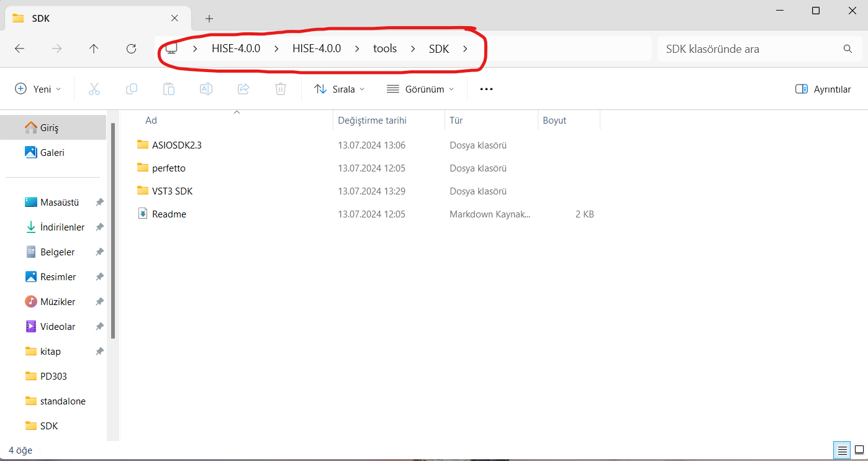Open the Yeni new item dropdown
This screenshot has height=461, width=868.
tap(38, 89)
